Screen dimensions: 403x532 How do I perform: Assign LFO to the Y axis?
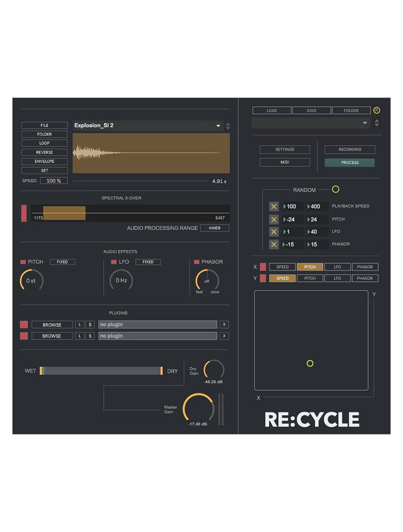(x=337, y=278)
